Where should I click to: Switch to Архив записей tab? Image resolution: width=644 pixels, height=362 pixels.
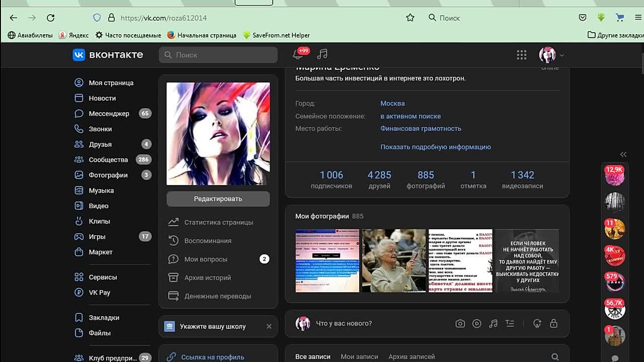[x=412, y=356]
